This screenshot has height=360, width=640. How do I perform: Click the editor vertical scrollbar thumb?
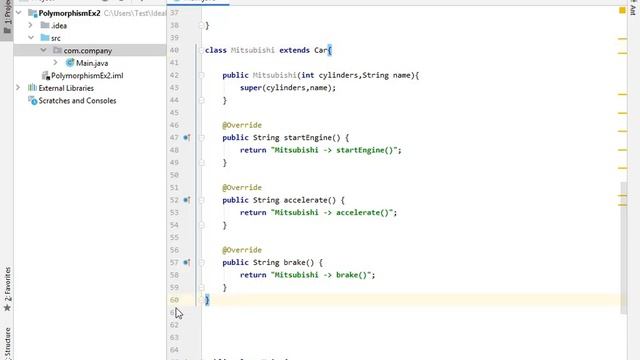[624, 248]
